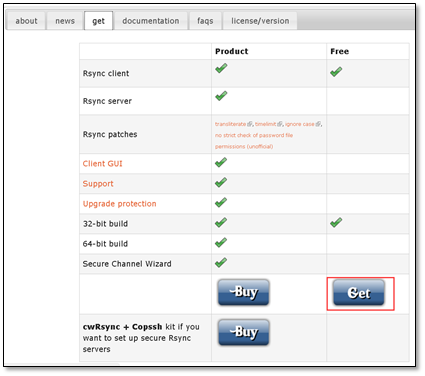Follow the ignore case patch link
The height and width of the screenshot is (376, 425).
[x=300, y=124]
